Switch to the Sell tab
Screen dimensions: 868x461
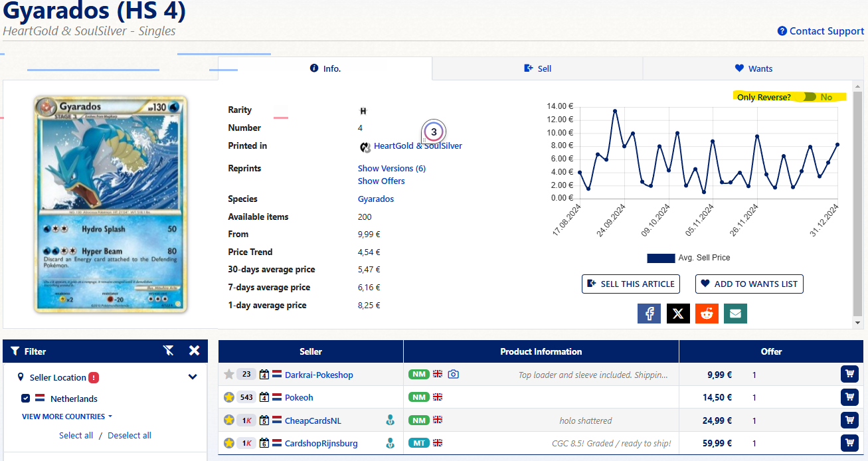point(537,68)
